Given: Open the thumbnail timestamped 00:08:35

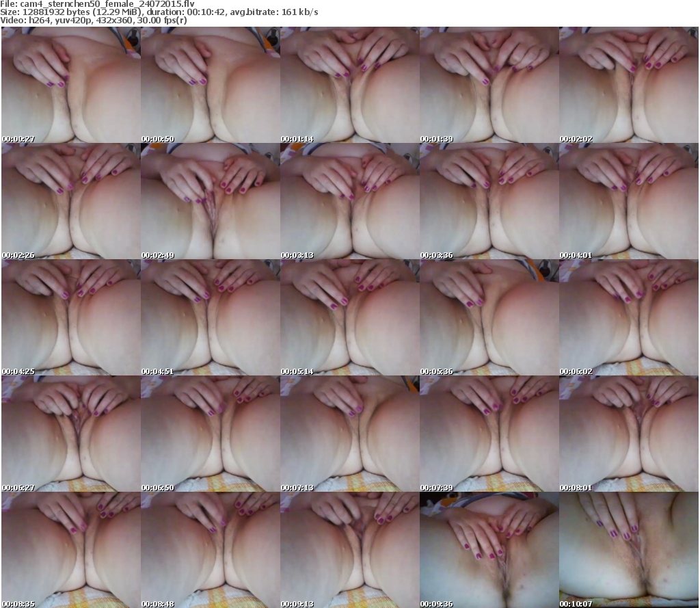Looking at the screenshot, I should 70,550.
